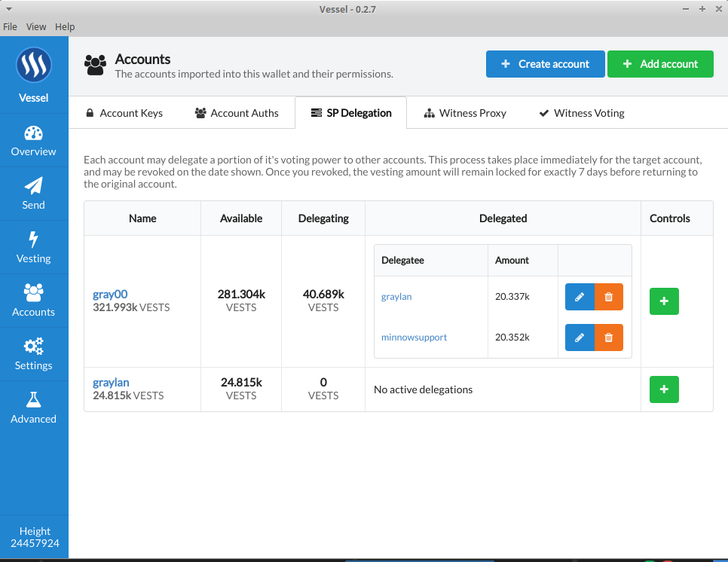Click the Accounts header users icon
The height and width of the screenshot is (562, 728).
click(95, 66)
